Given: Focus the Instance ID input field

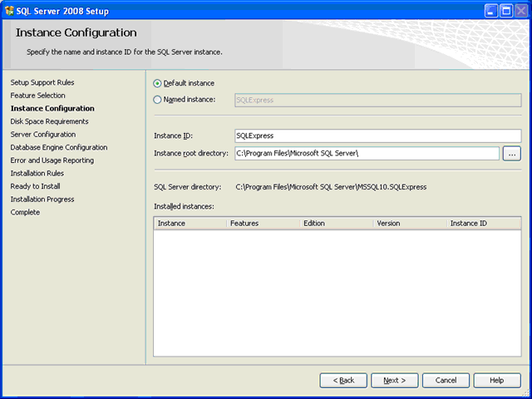Looking at the screenshot, I should (377, 135).
